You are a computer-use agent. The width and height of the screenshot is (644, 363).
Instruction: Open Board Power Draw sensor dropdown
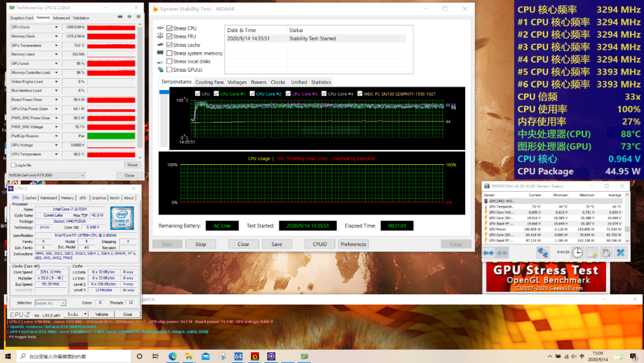56,100
